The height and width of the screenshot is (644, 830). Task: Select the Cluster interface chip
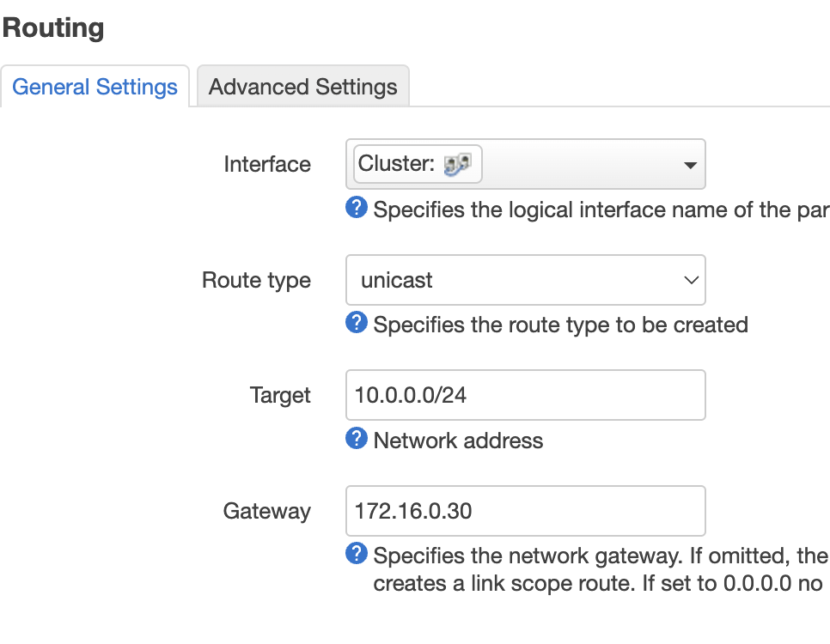tap(418, 164)
